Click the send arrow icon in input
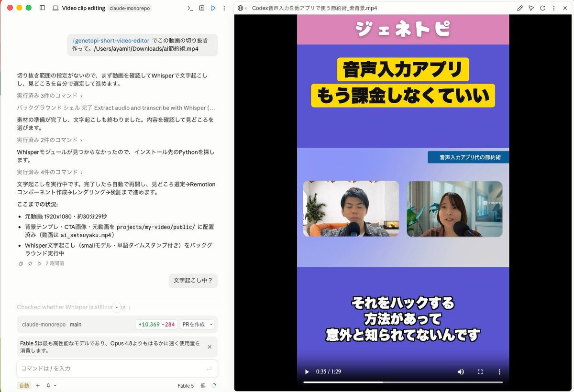The height and width of the screenshot is (392, 574). tap(209, 369)
